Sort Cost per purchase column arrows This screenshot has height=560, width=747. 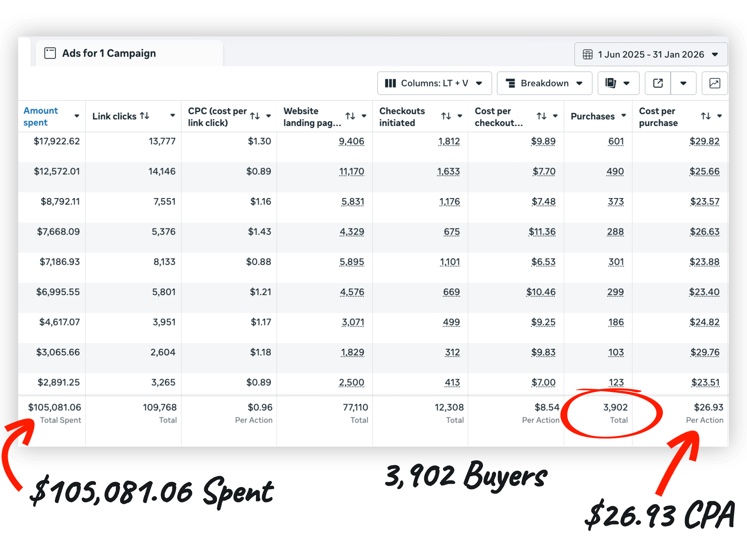click(706, 116)
